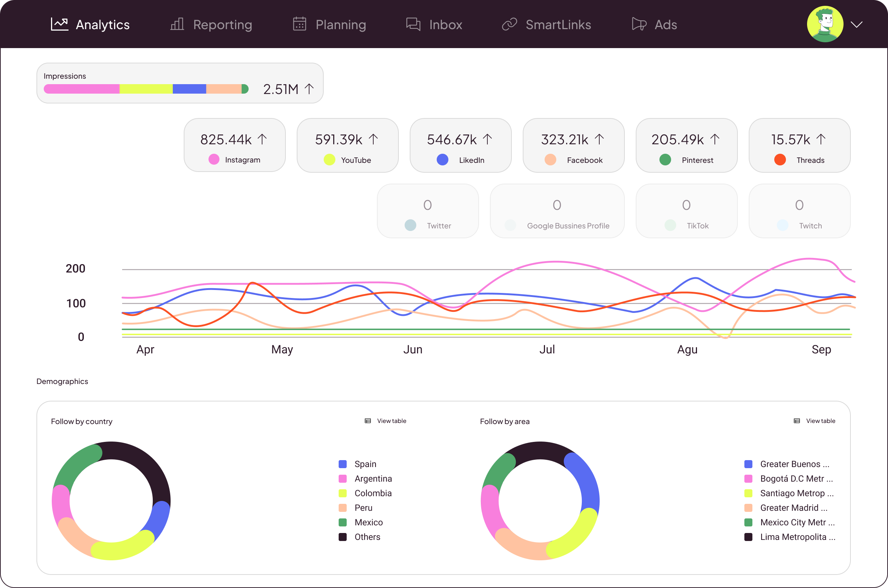Toggle the Google Bussines Profile card
This screenshot has width=888, height=588.
[557, 211]
